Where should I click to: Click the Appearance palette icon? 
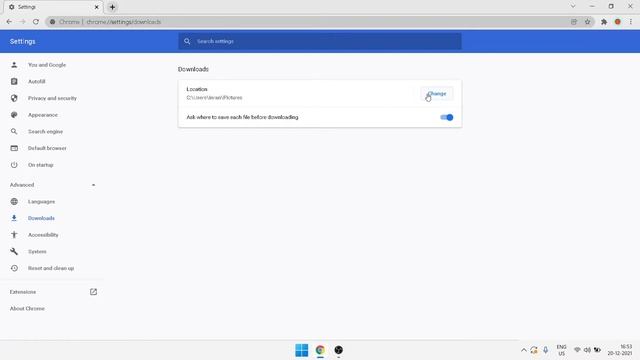pyautogui.click(x=14, y=115)
